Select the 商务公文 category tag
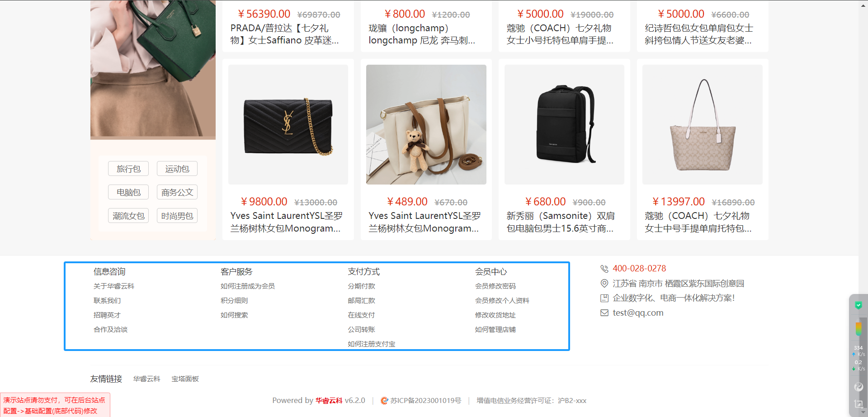The width and height of the screenshot is (868, 417). click(x=177, y=192)
